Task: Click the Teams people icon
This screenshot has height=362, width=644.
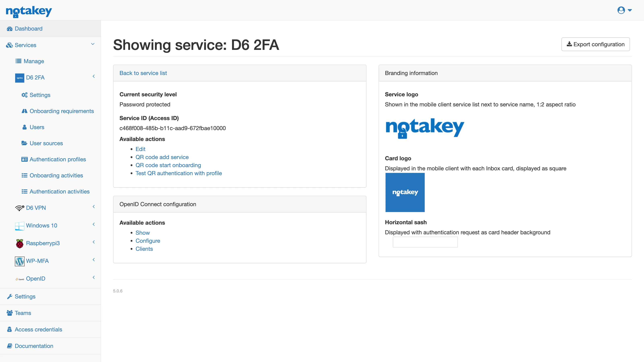Action: [x=9, y=313]
